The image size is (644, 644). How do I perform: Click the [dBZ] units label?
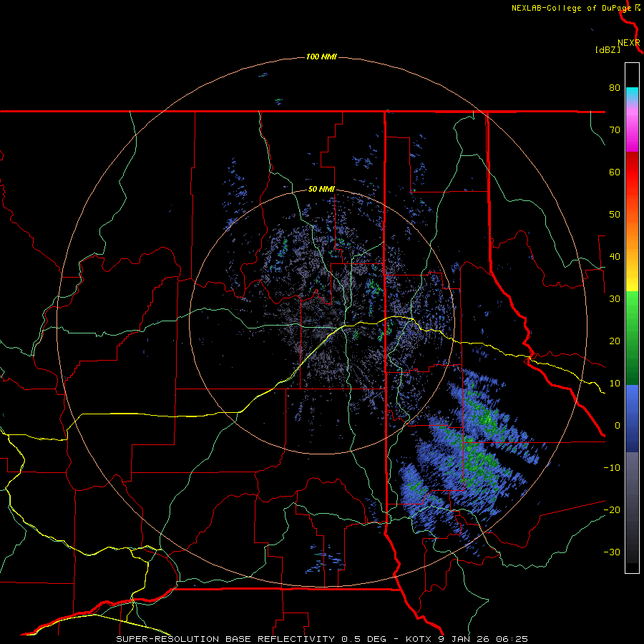[608, 50]
